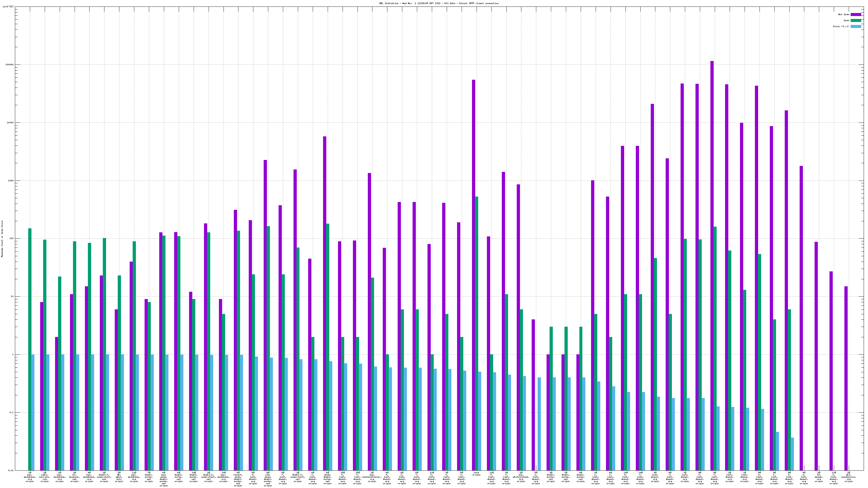Click the RBL Statistics chart title
Screen dimensions: 868x488
point(439,3)
